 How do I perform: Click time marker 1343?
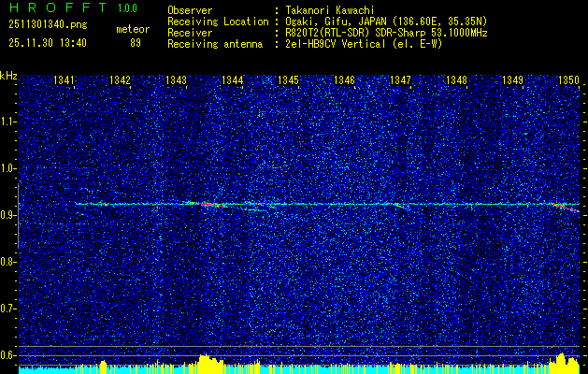click(x=176, y=79)
